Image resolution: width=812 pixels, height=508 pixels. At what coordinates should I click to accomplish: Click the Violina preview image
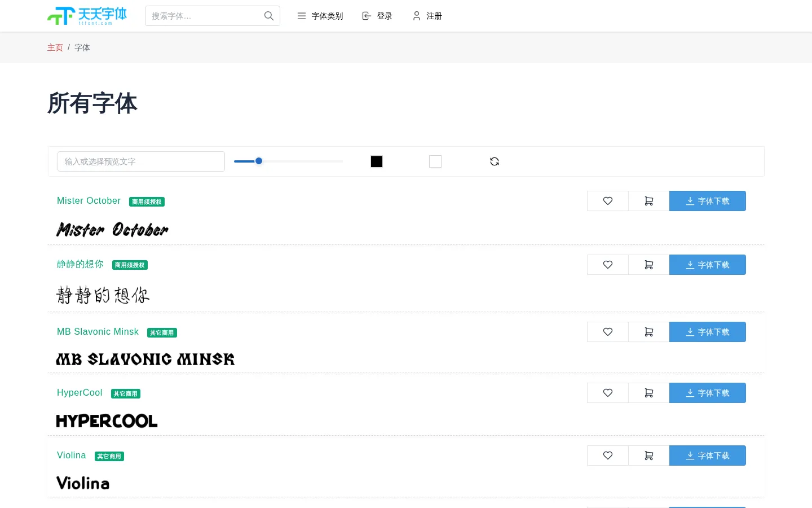(83, 483)
